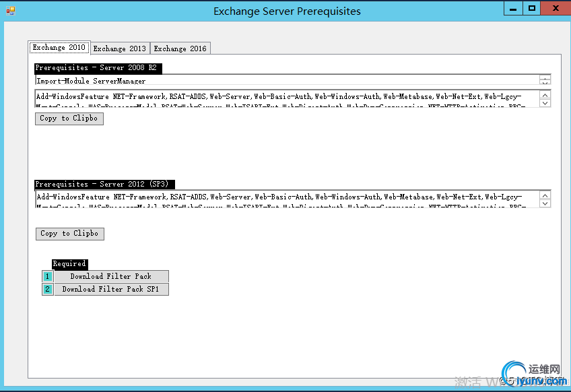Screen dimensions: 571x392
Task: Click the Prerequisites - Server 2008 R2 label
Action: click(x=98, y=68)
